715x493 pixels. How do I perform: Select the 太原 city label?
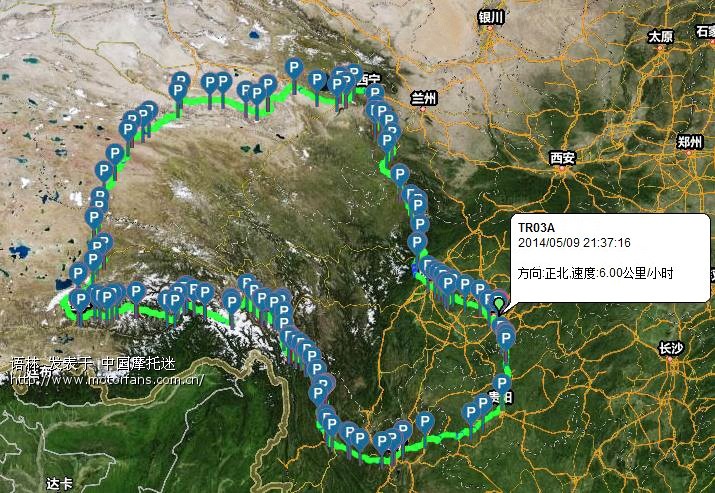(661, 37)
